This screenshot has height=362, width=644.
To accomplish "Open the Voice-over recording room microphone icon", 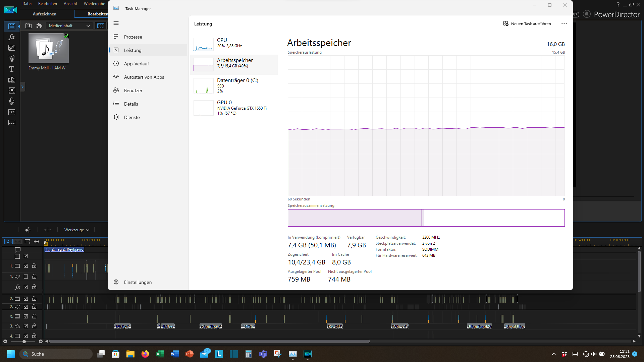I will [12, 101].
